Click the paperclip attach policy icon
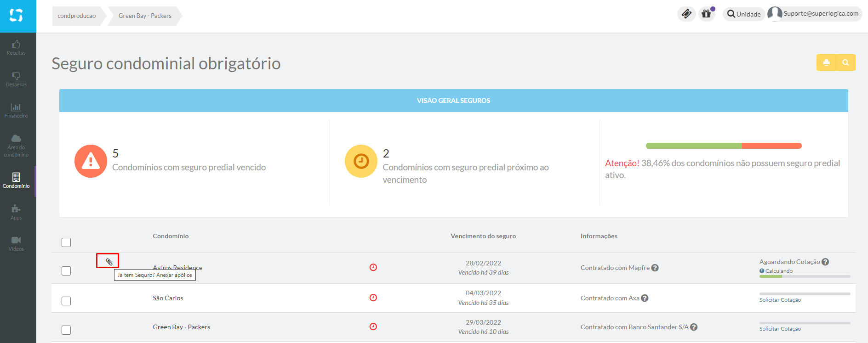 (109, 262)
